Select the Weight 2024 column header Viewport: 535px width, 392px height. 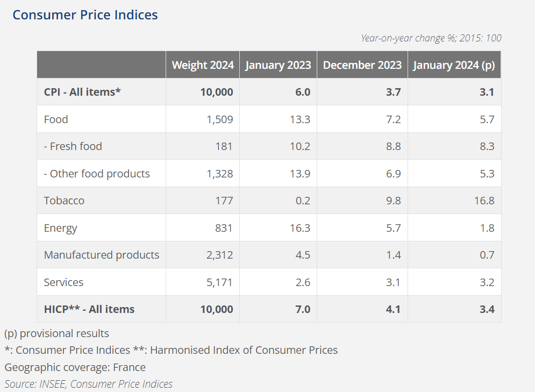(203, 65)
